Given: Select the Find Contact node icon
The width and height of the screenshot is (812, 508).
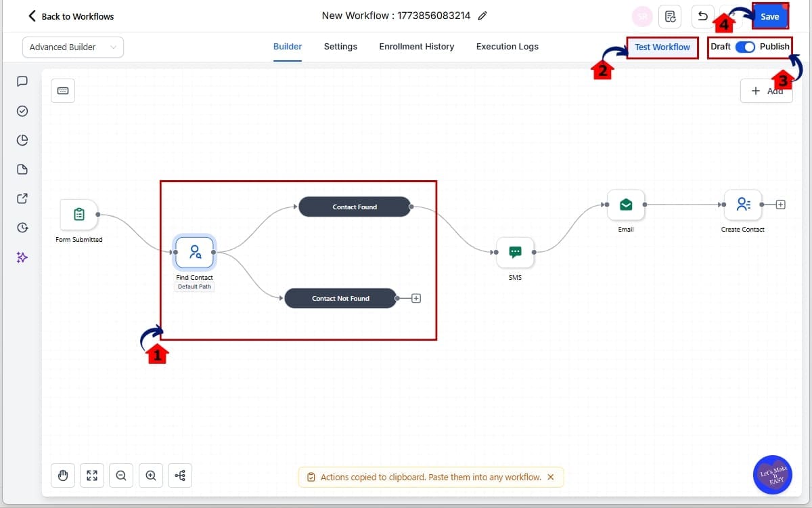Looking at the screenshot, I should click(x=195, y=252).
